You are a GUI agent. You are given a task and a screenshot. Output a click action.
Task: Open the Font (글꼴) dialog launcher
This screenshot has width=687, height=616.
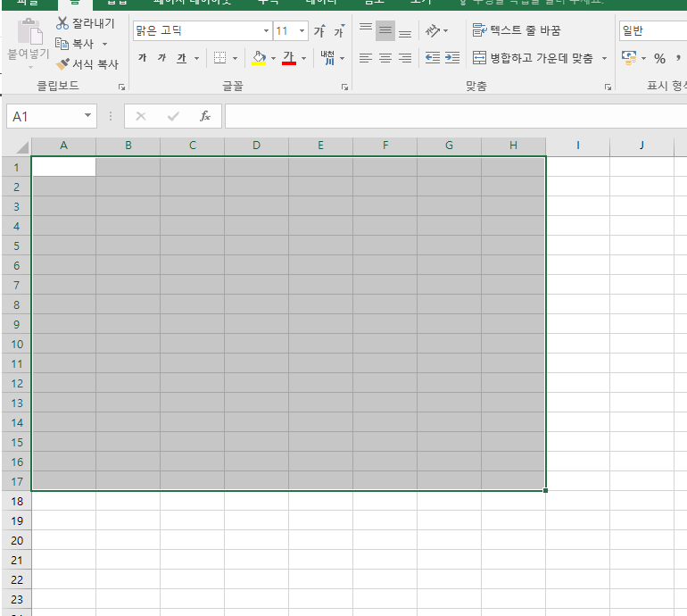pyautogui.click(x=344, y=87)
